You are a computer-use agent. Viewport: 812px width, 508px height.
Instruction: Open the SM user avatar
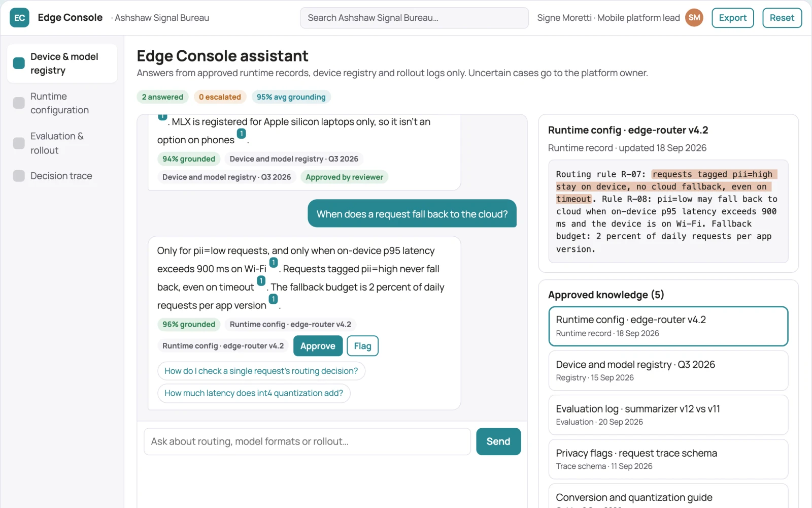694,18
